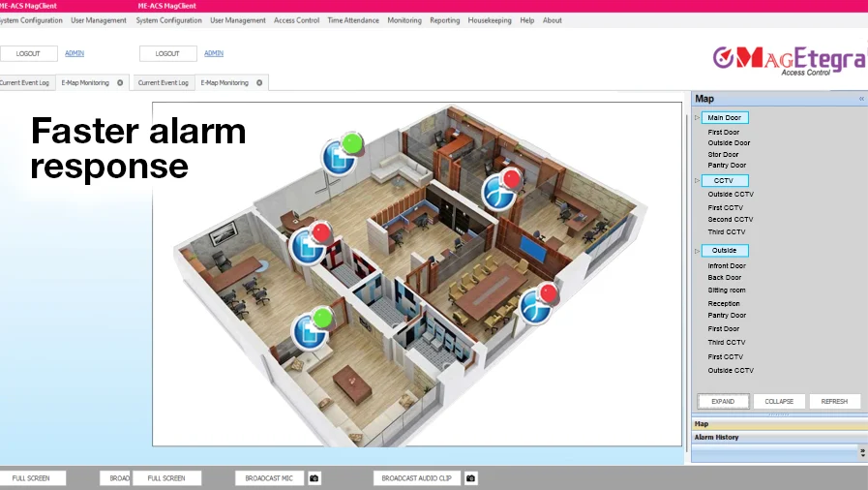This screenshot has height=490, width=868.
Task: Select the red-alarm CCTV icon by the conference table
Action: (x=537, y=304)
